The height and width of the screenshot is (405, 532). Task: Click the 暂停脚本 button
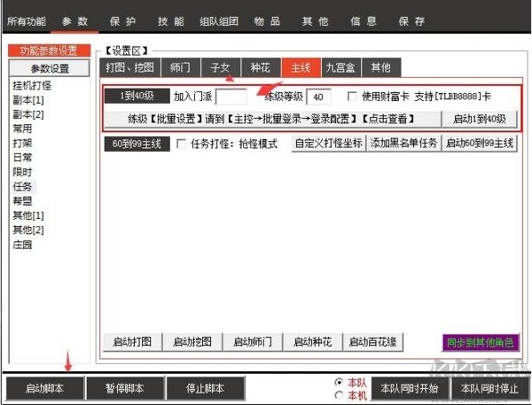tap(125, 388)
